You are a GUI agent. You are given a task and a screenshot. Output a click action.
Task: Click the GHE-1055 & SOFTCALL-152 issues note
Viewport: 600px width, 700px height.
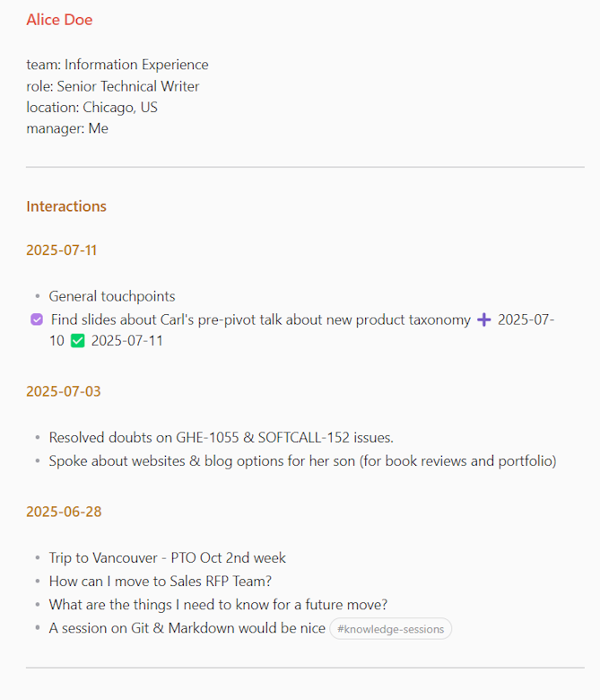(222, 437)
